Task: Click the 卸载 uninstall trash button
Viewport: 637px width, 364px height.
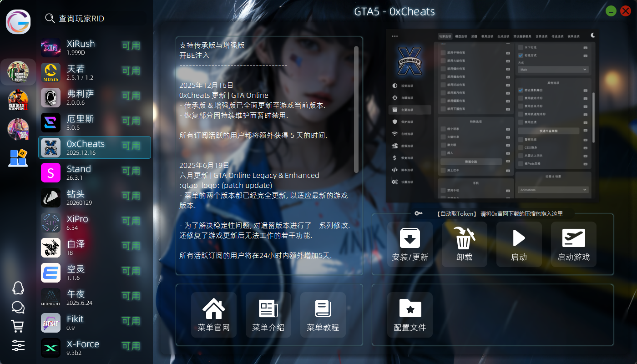Action: point(464,244)
